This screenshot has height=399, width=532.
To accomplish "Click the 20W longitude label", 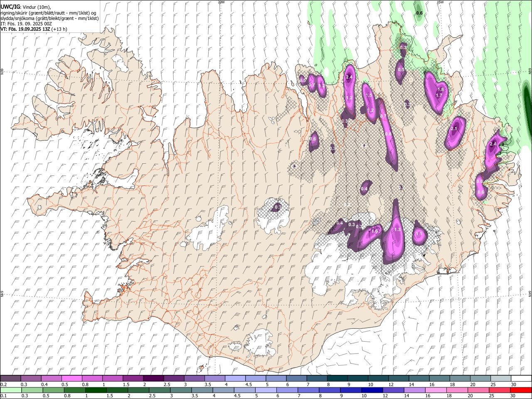I will [x=221, y=2].
